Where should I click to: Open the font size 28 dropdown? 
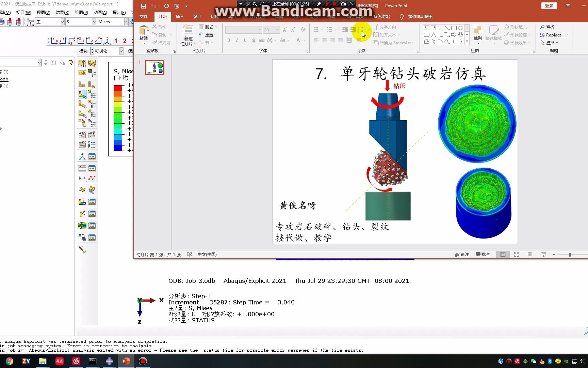pos(278,30)
